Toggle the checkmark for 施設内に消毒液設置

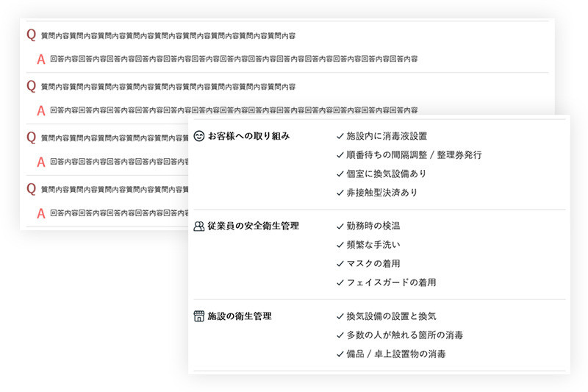(x=340, y=136)
